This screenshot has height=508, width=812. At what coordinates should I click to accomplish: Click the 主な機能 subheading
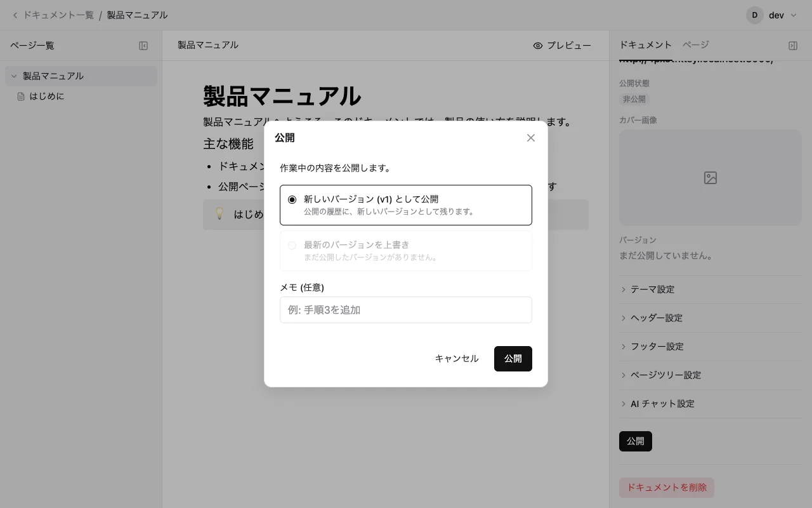click(x=228, y=144)
